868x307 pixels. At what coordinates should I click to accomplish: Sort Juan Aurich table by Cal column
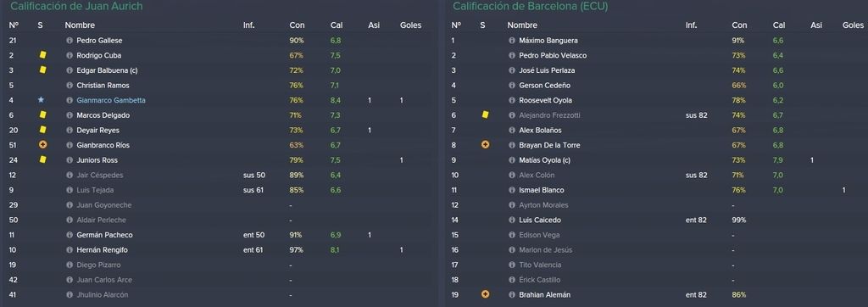click(336, 25)
